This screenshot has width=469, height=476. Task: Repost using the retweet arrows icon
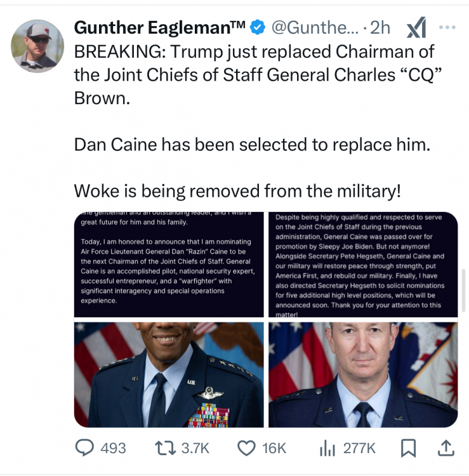166,448
